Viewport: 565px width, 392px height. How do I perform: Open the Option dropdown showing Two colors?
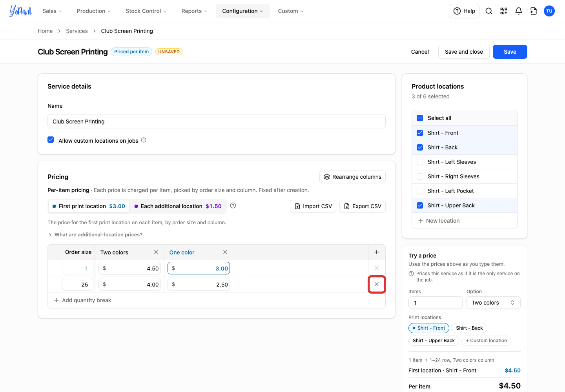tap(493, 303)
